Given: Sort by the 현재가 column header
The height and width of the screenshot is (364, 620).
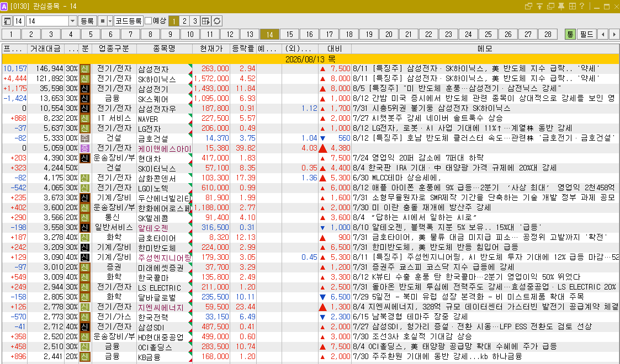Looking at the screenshot, I should (211, 49).
